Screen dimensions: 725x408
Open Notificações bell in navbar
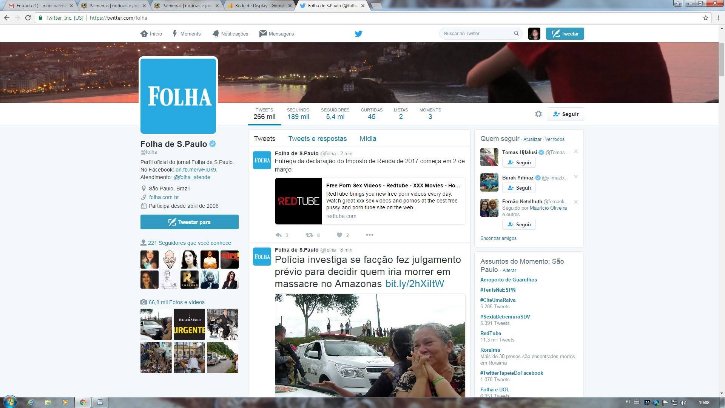pyautogui.click(x=215, y=33)
